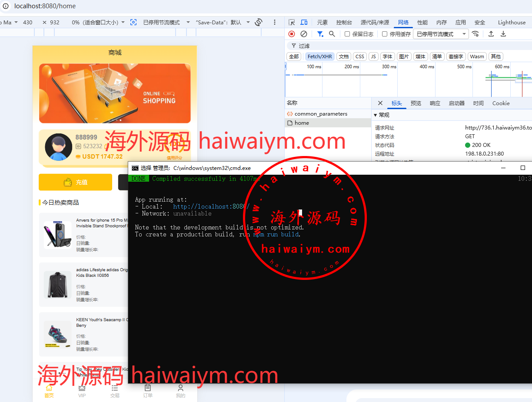Click the inspect element picker icon
This screenshot has height=402, width=532.
292,22
